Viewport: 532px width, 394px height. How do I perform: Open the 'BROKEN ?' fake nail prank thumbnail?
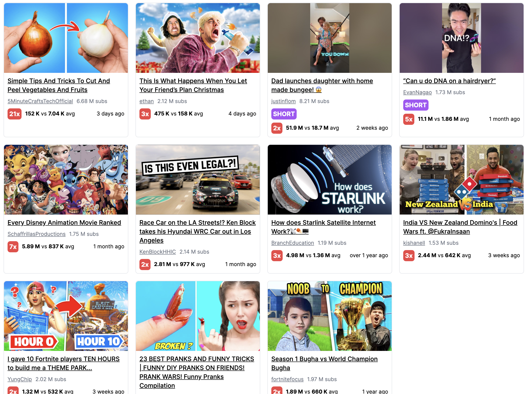pyautogui.click(x=198, y=316)
